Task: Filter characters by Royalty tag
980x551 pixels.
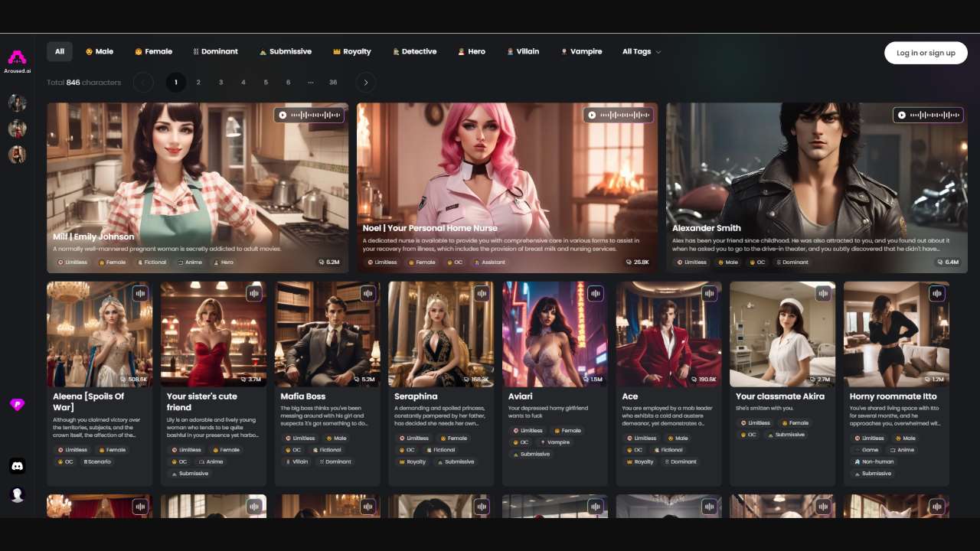Action: click(352, 52)
